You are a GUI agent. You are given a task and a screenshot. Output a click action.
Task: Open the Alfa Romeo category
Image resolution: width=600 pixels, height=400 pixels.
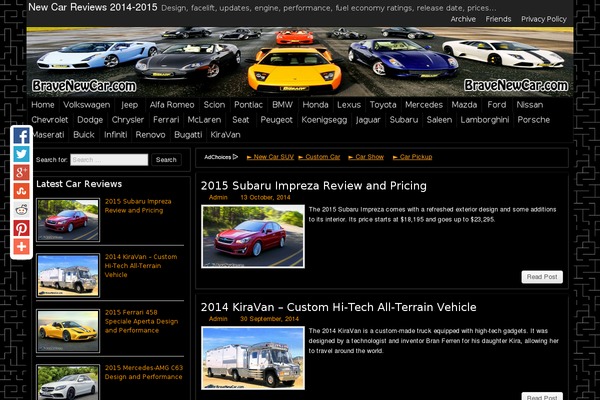[x=172, y=105]
